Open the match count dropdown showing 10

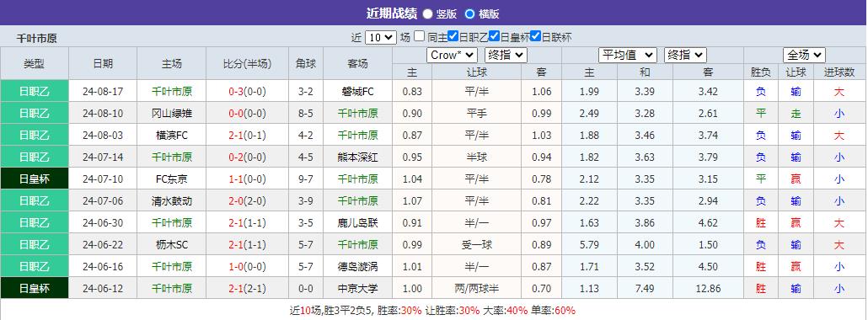380,37
